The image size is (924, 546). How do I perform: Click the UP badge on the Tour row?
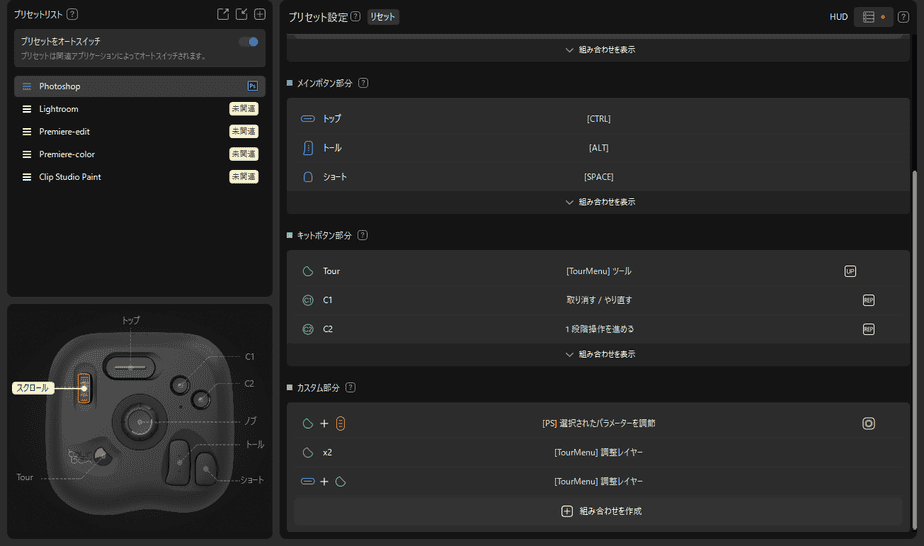point(850,272)
